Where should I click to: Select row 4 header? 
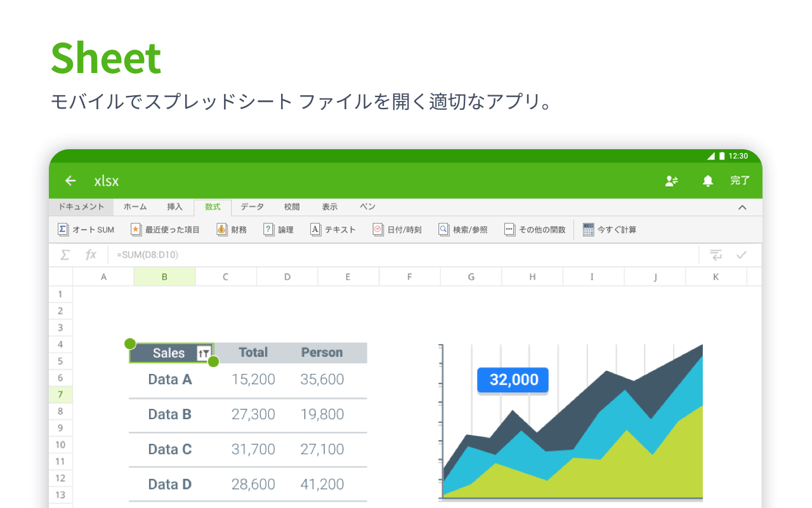click(61, 344)
